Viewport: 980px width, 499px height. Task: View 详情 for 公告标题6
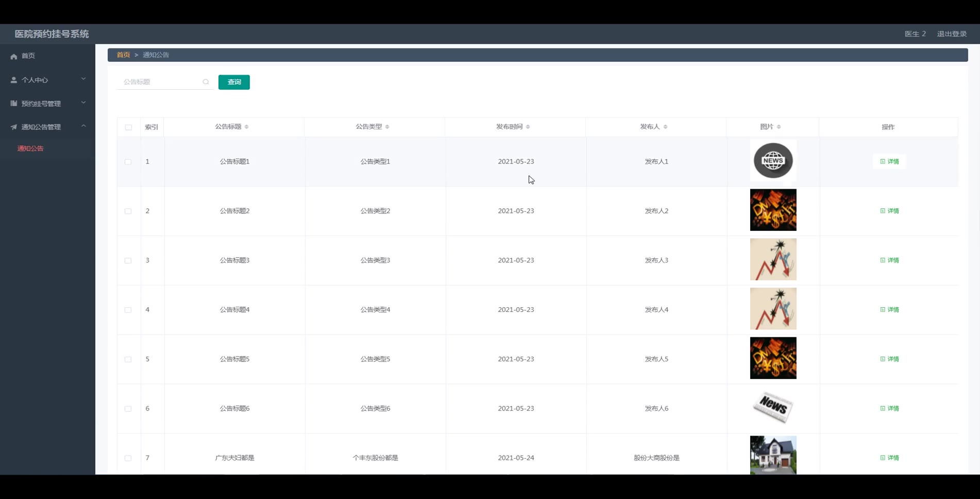pos(889,408)
